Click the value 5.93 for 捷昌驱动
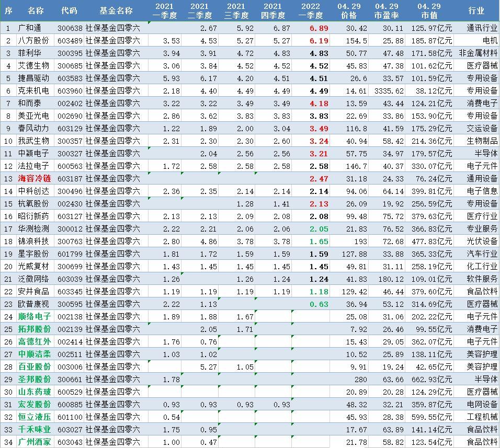The height and width of the screenshot is (448, 500). 172,78
